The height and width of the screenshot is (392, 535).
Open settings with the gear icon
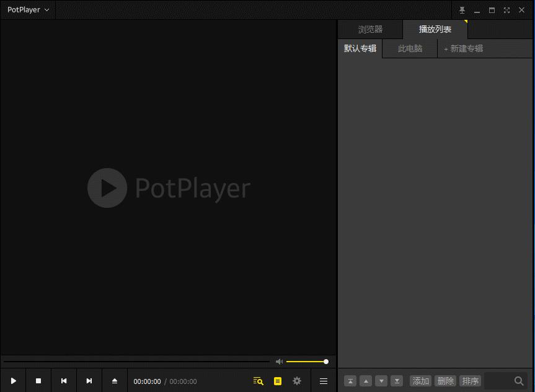297,381
